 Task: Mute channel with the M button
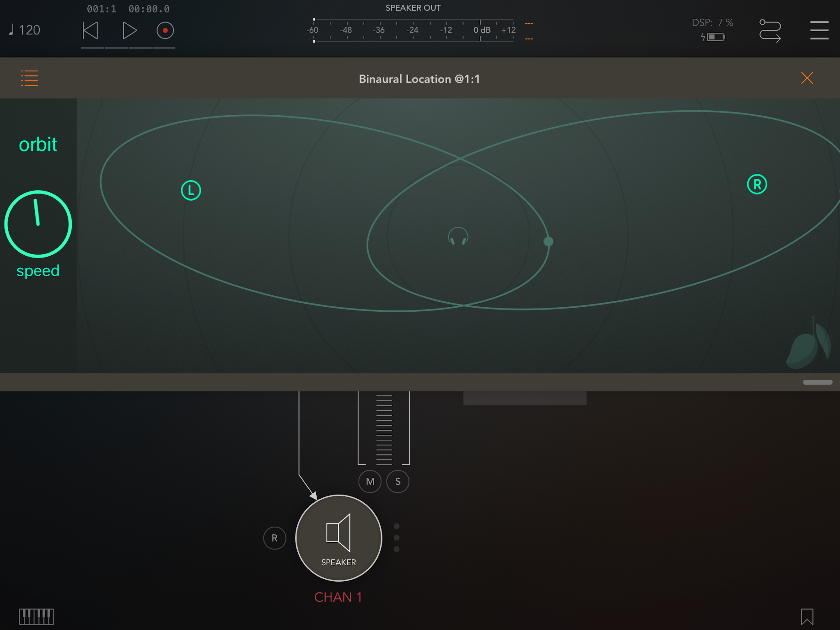click(x=370, y=481)
